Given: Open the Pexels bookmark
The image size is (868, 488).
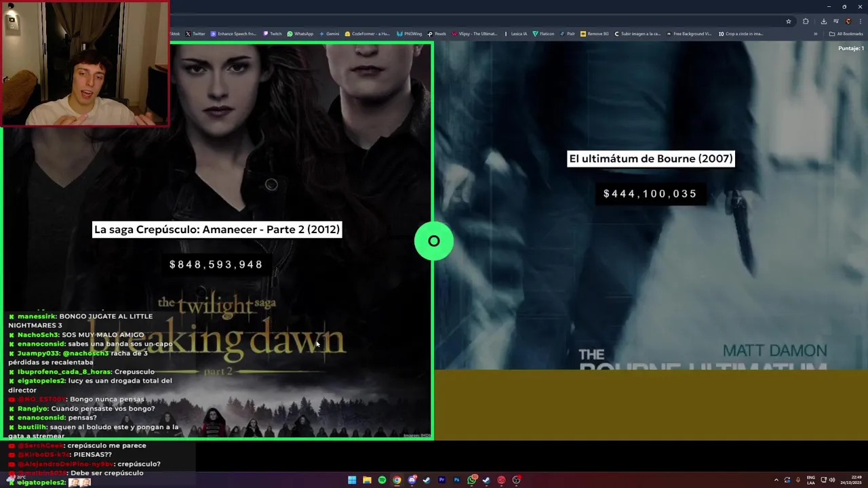Looking at the screenshot, I should click(436, 34).
